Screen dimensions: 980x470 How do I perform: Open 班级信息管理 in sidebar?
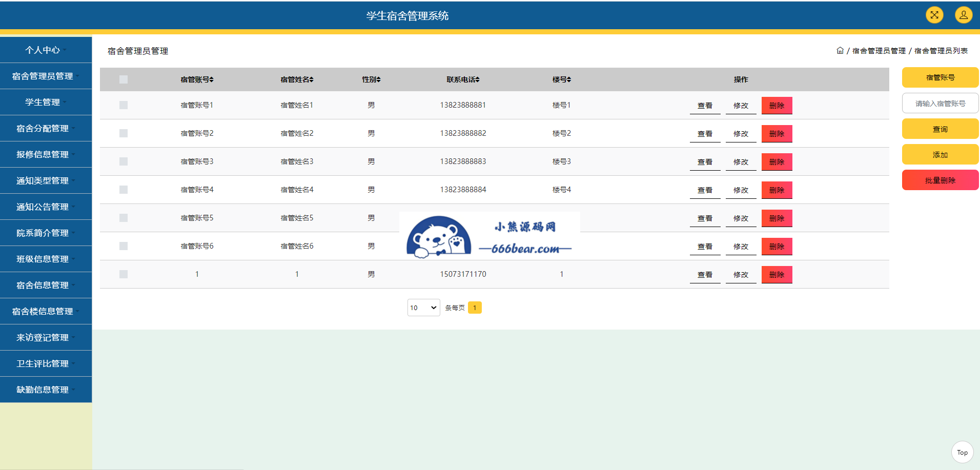tap(46, 259)
